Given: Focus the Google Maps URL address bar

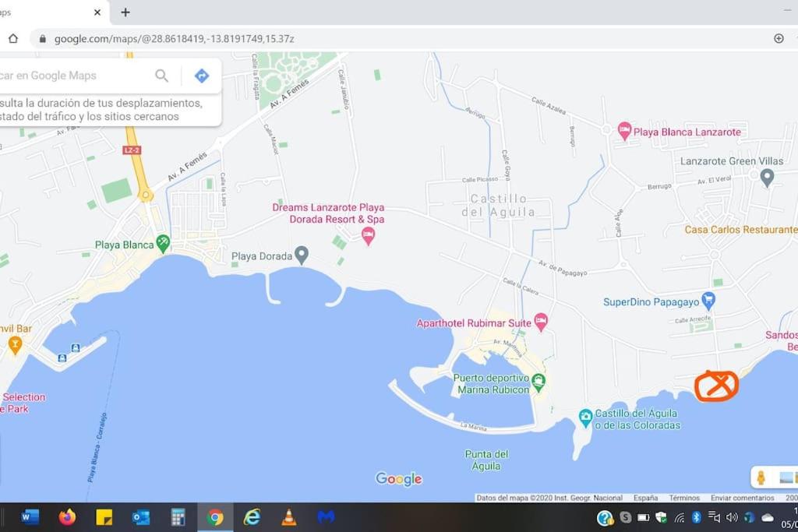Looking at the screenshot, I should click(x=397, y=39).
